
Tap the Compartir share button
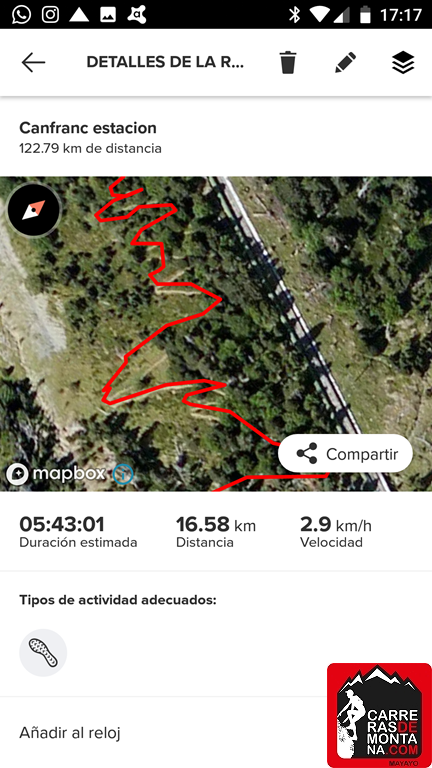click(x=345, y=454)
